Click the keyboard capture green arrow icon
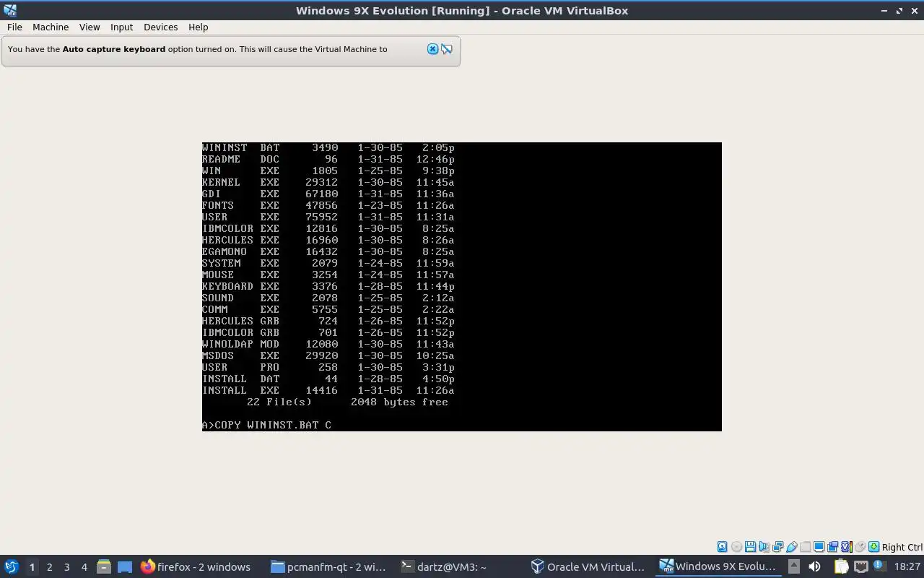924x578 pixels. click(x=873, y=547)
